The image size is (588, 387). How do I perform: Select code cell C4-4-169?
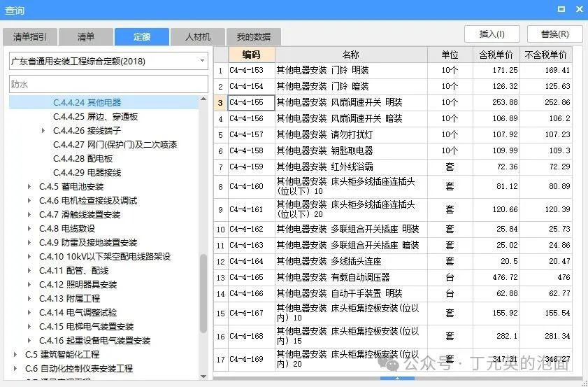[251, 359]
